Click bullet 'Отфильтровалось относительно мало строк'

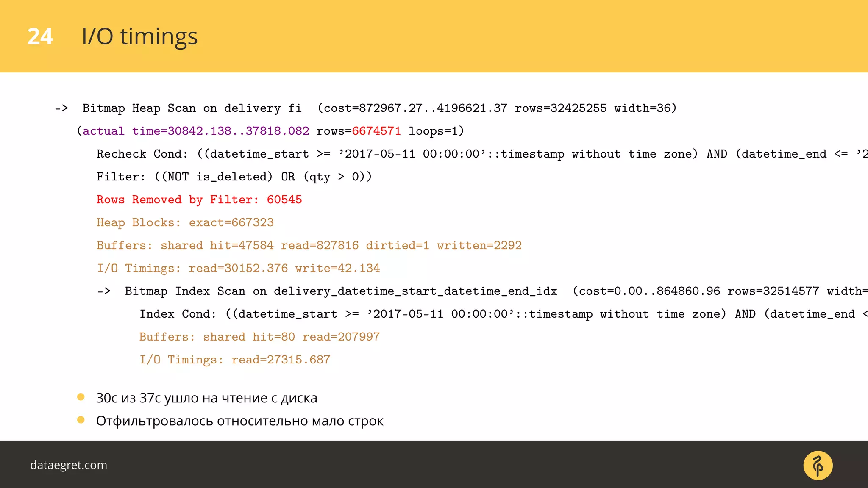tap(240, 421)
